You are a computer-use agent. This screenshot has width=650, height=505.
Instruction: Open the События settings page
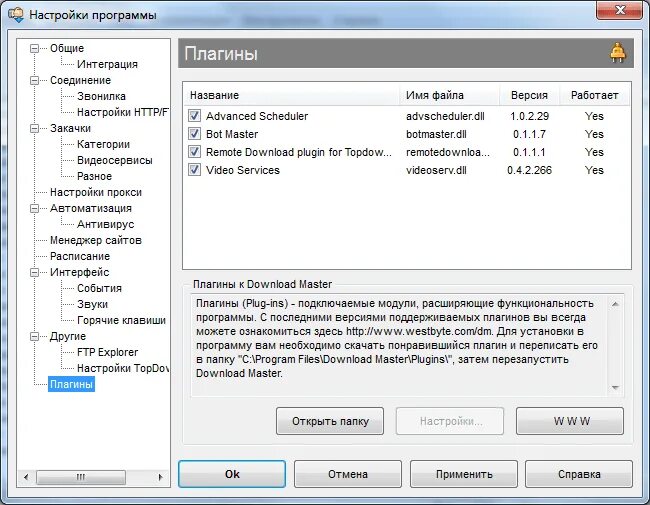click(x=99, y=288)
